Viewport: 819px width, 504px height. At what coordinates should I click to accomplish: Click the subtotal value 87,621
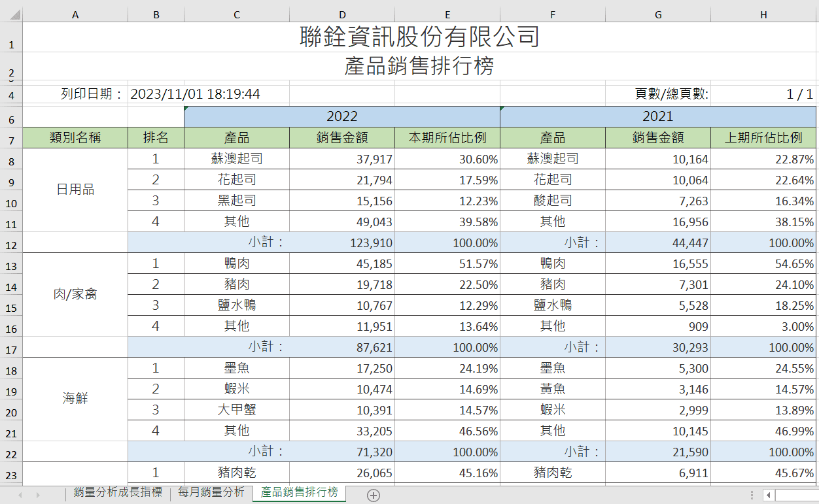point(342,347)
